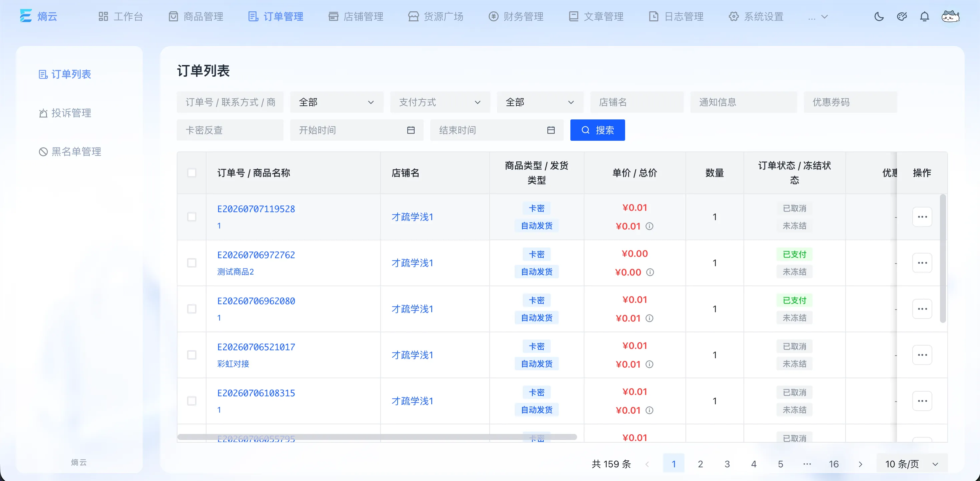Image resolution: width=980 pixels, height=481 pixels.
Task: Click calendar icon in 开始时间 field
Action: tap(411, 130)
